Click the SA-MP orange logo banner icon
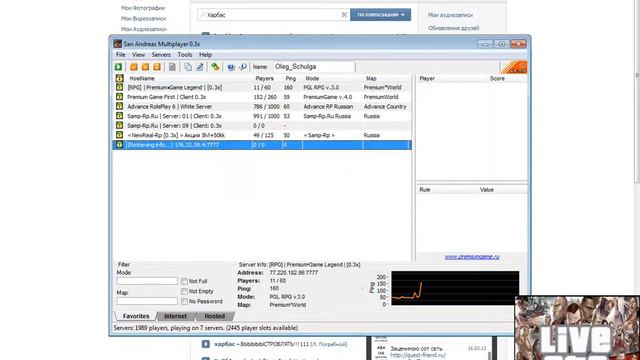 pos(513,67)
